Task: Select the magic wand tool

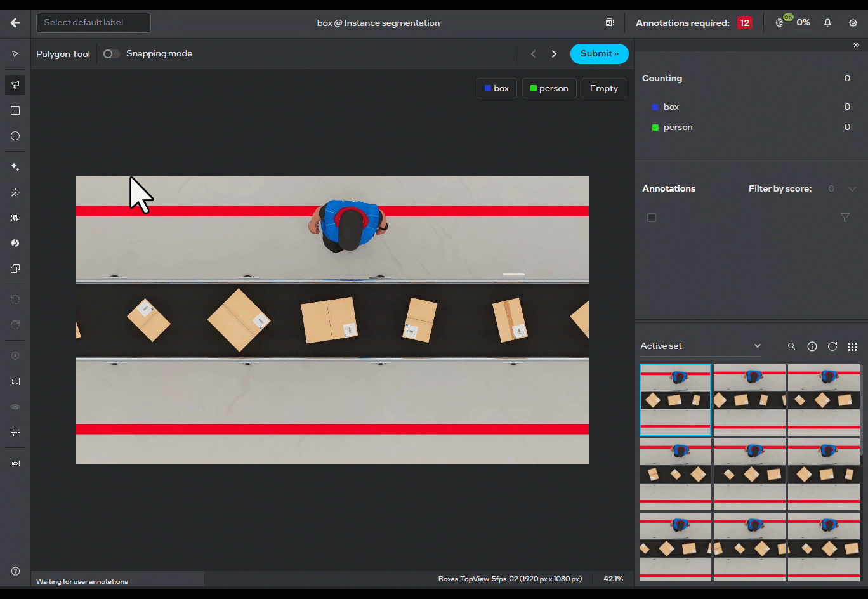Action: click(15, 192)
